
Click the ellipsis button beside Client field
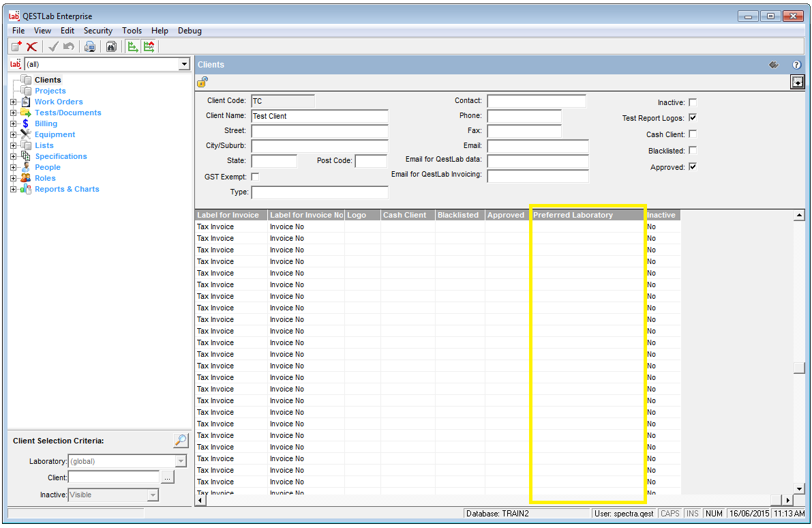[x=168, y=478]
